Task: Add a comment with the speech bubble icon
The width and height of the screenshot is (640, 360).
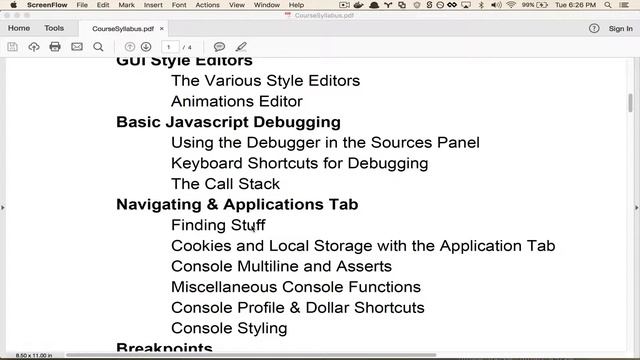Action: pos(219,47)
